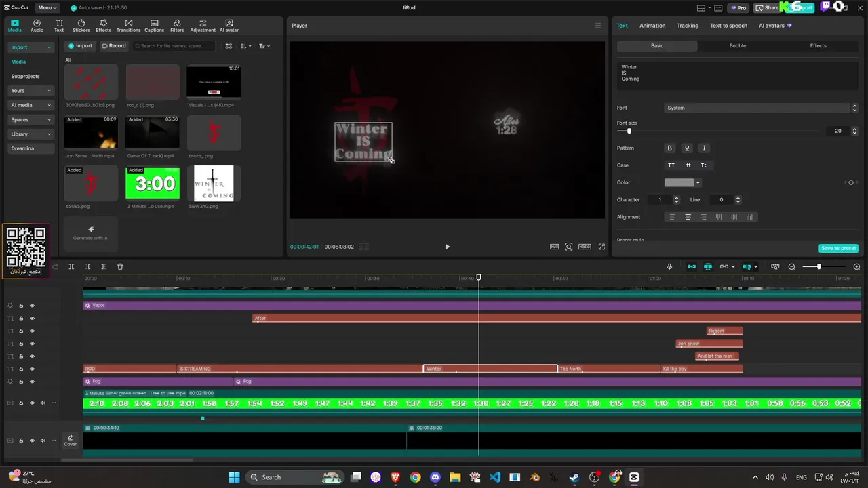Click the Cover edit button on main track
The image size is (868, 488).
pos(70,441)
